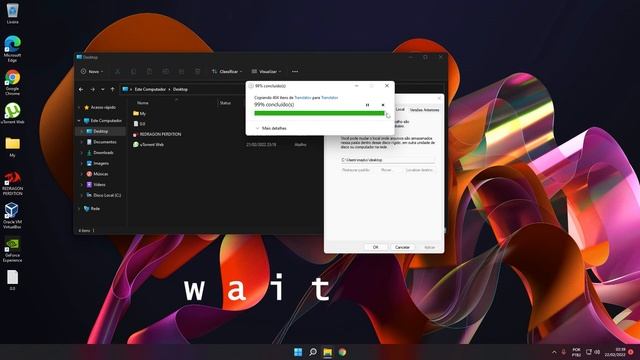This screenshot has height=360, width=640.
Task: Open the Novo dropdown in Explorer
Action: (x=92, y=71)
